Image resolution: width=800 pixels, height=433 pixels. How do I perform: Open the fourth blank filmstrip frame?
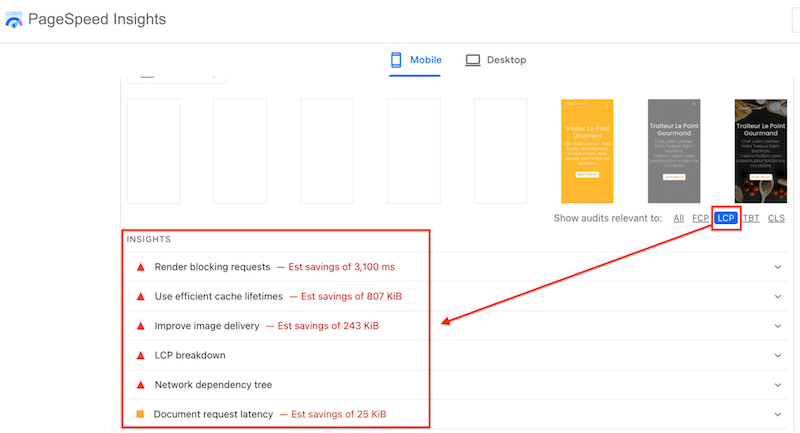[413, 151]
